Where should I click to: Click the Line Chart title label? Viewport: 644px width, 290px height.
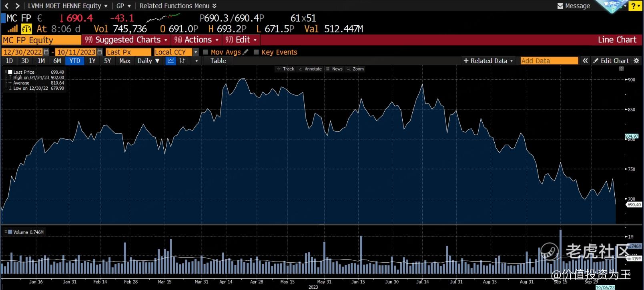617,40
